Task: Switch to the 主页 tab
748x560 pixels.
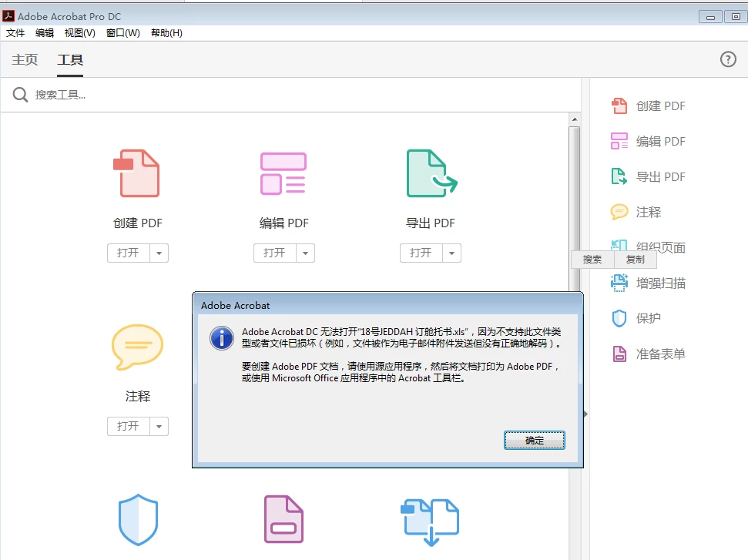Action: coord(25,59)
